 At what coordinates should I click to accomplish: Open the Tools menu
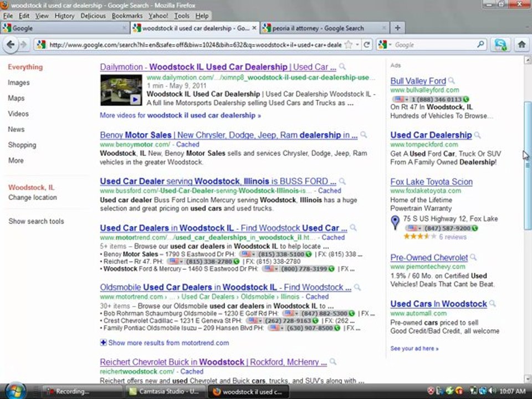coord(182,16)
